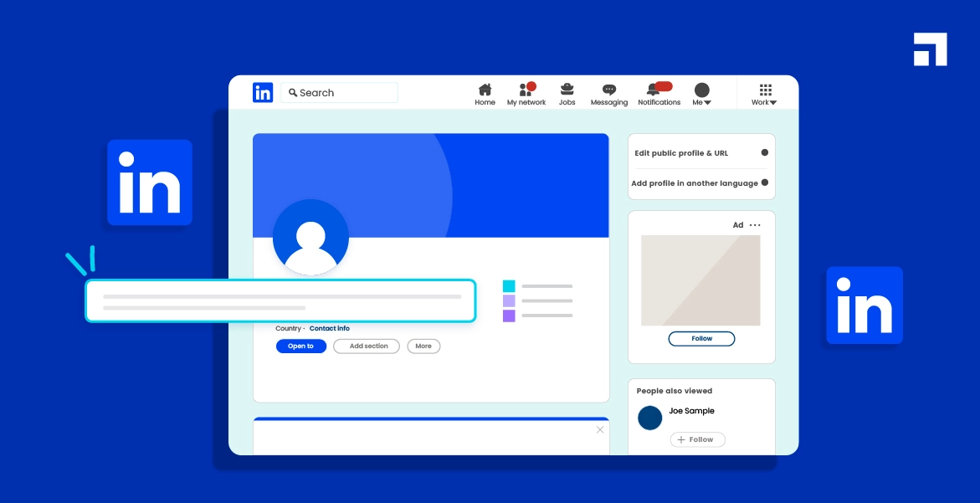This screenshot has height=503, width=980.
Task: Click the magnifier icon in search box
Action: pyautogui.click(x=293, y=92)
